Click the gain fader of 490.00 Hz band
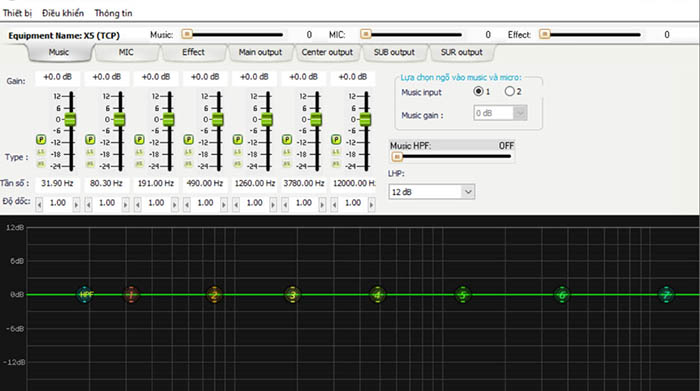Screen dimensions: 700x391 click(218, 119)
